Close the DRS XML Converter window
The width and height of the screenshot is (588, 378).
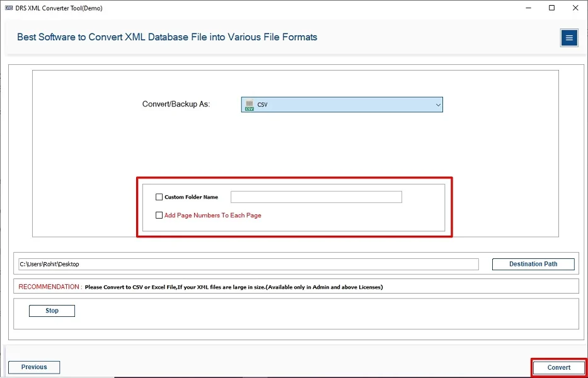click(575, 8)
